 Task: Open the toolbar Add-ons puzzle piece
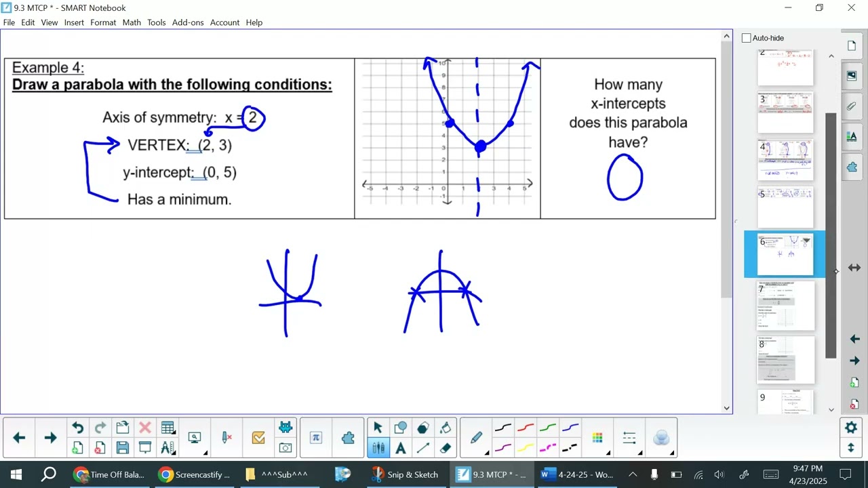[349, 438]
